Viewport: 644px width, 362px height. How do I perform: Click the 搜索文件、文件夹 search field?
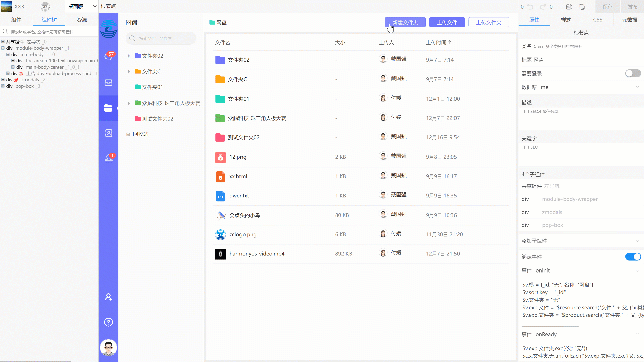[x=161, y=38]
